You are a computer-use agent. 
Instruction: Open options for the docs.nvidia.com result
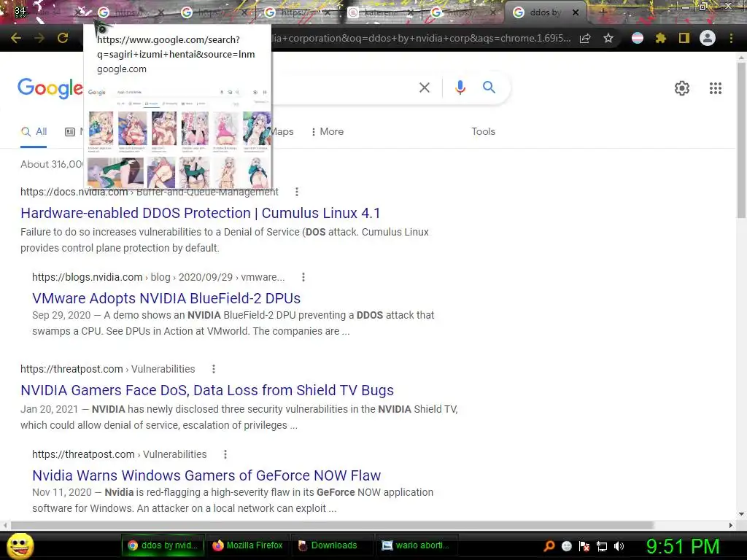click(297, 192)
